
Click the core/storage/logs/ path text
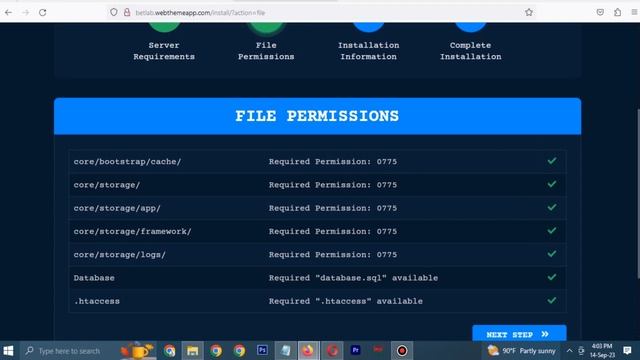click(x=120, y=255)
